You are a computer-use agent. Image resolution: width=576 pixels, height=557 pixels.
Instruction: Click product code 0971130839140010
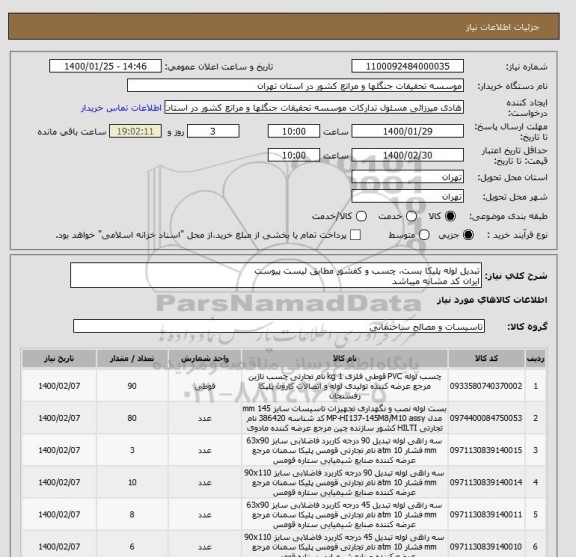pos(486,547)
